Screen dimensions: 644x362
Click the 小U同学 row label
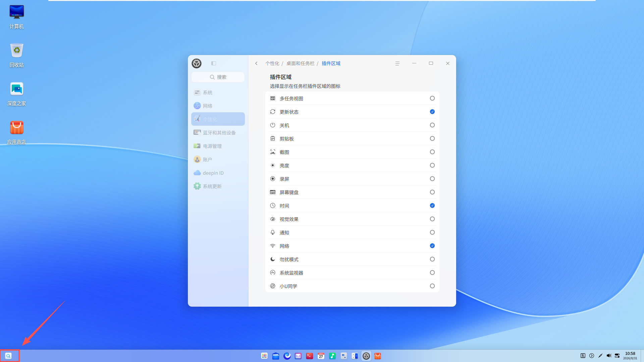288,286
